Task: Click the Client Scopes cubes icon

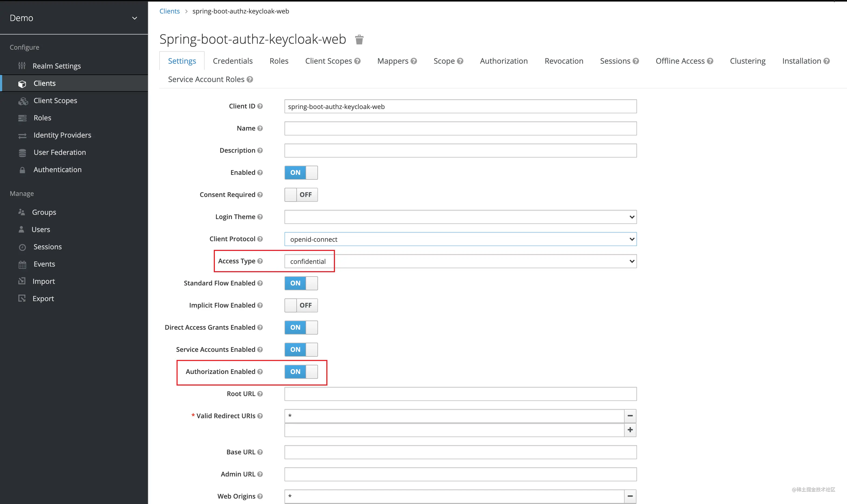Action: [x=23, y=101]
